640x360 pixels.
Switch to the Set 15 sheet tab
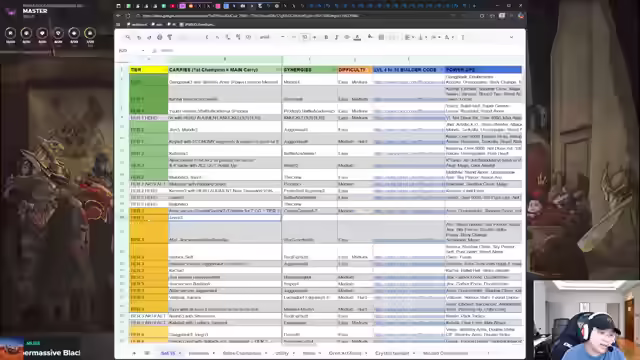(168, 353)
